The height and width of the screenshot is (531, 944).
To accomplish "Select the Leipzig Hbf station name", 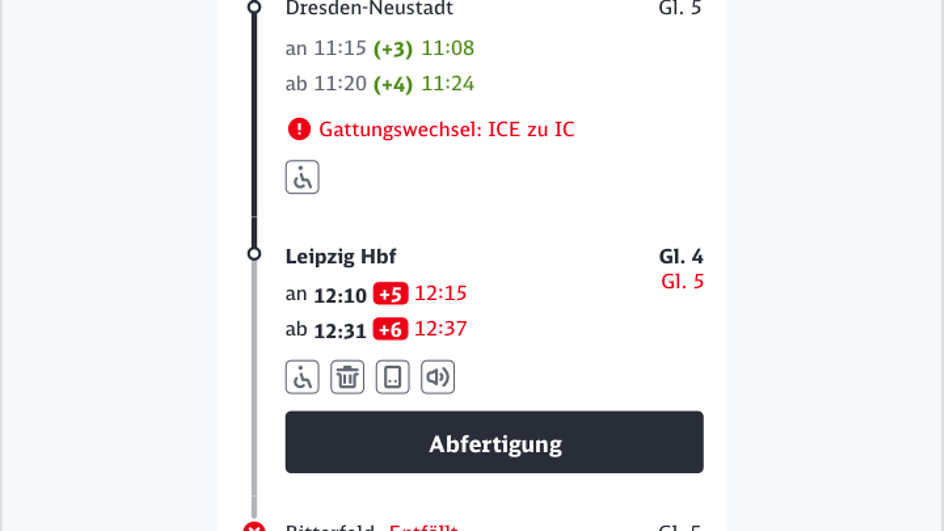I will pos(341,256).
